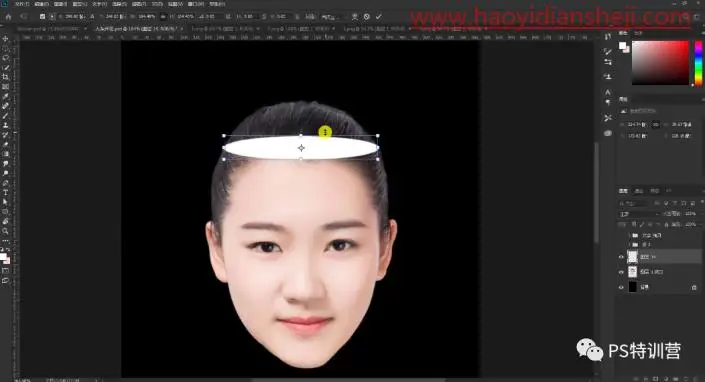Screen dimensions: 705x382
Task: Hide the selected ellipse layer via eye icon
Action: (621, 257)
